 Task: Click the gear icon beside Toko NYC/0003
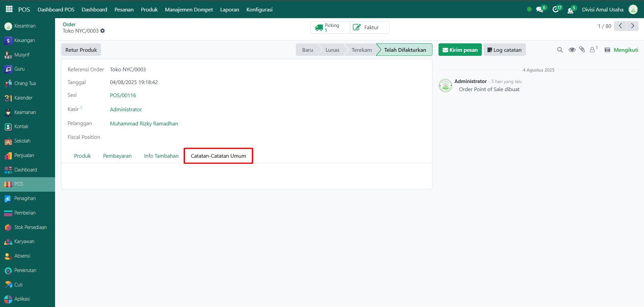coord(103,31)
